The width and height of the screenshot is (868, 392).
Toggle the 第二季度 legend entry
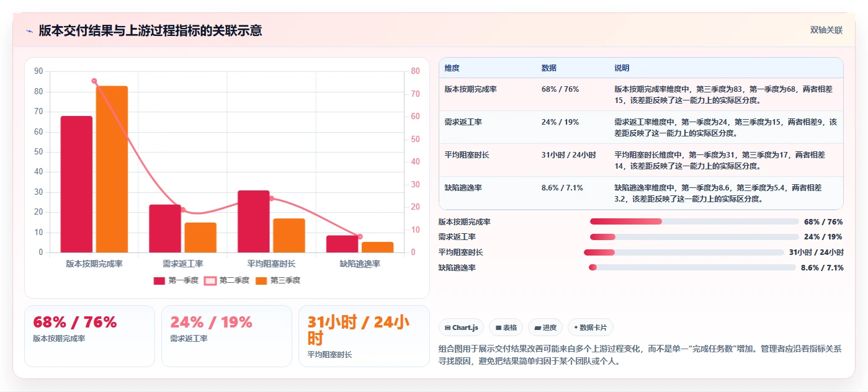[x=227, y=280]
